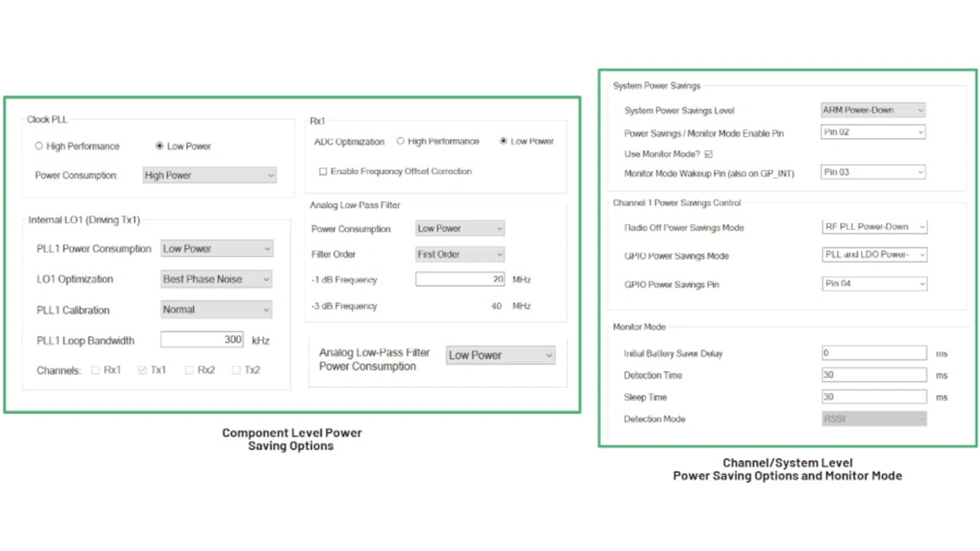This screenshot has height=551, width=980.
Task: Open LO1 Optimization dropdown
Action: [x=217, y=279]
